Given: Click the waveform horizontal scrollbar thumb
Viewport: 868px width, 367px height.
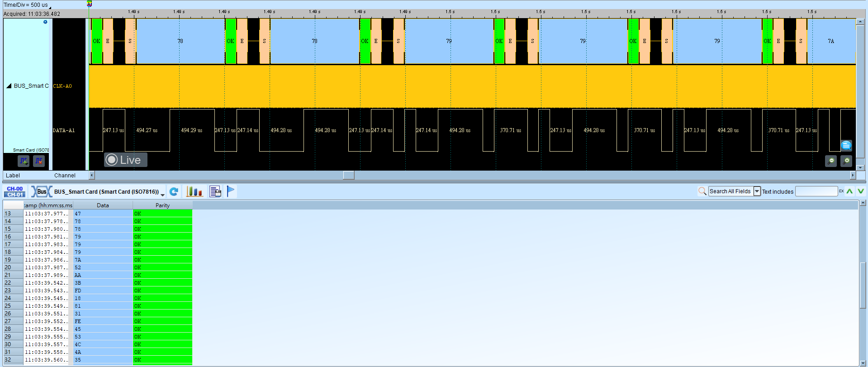Looking at the screenshot, I should click(x=349, y=175).
